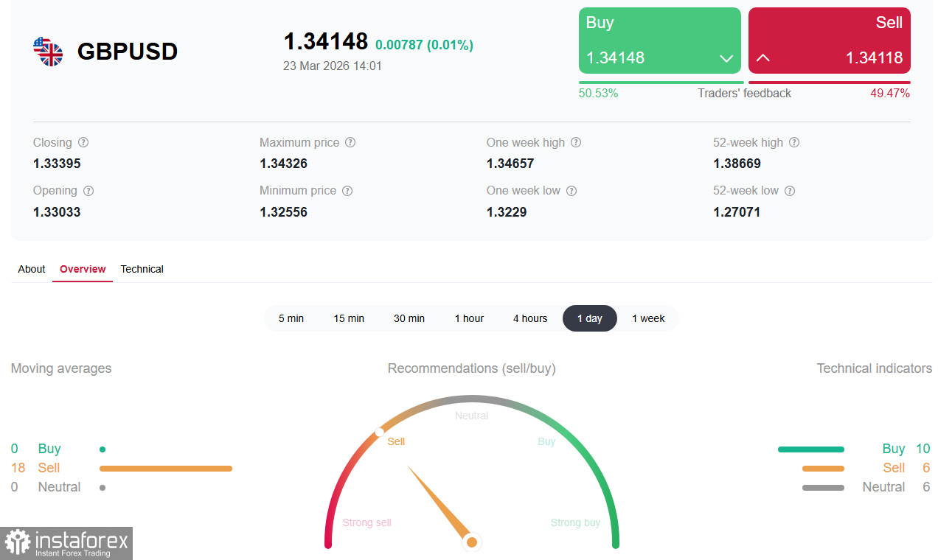
Task: Switch to the Technical tab
Action: pyautogui.click(x=142, y=269)
